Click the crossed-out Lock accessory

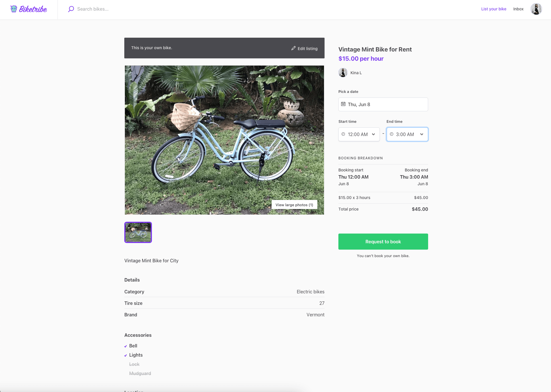134,364
